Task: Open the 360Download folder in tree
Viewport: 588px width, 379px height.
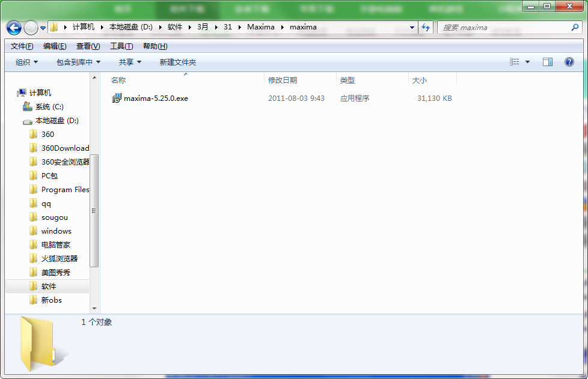Action: (x=66, y=148)
